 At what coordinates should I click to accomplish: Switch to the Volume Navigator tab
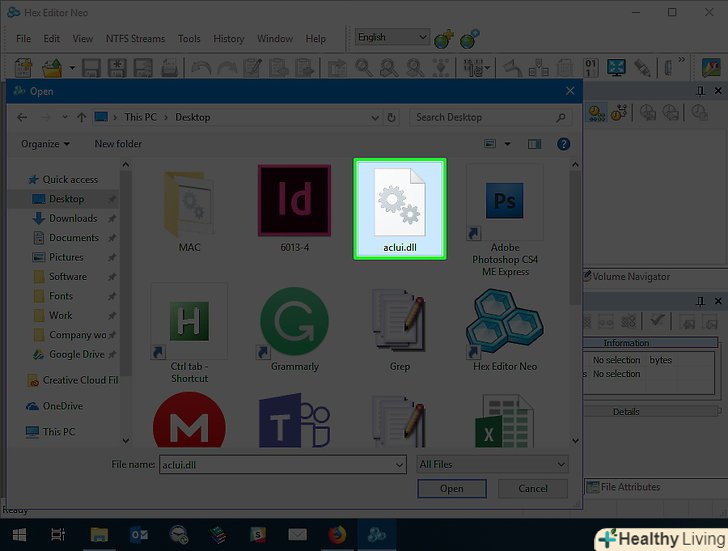(x=626, y=277)
